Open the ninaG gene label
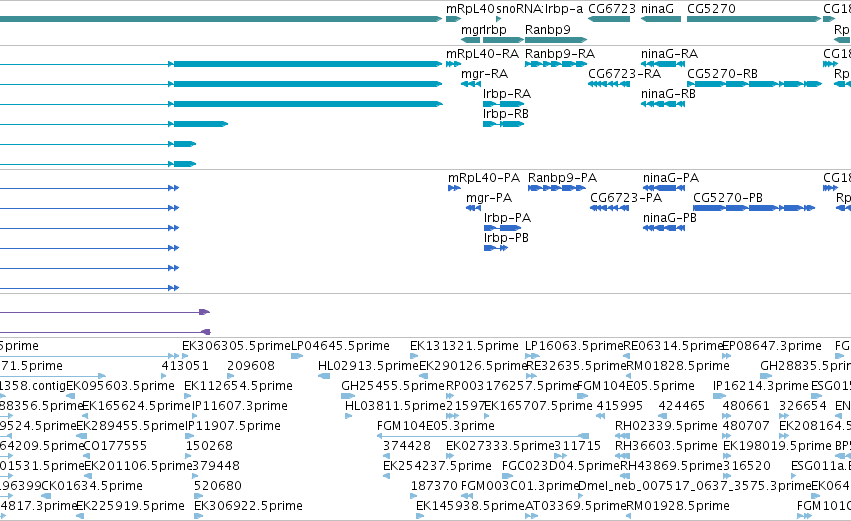Image resolution: width=851 pixels, height=521 pixels. pyautogui.click(x=657, y=9)
